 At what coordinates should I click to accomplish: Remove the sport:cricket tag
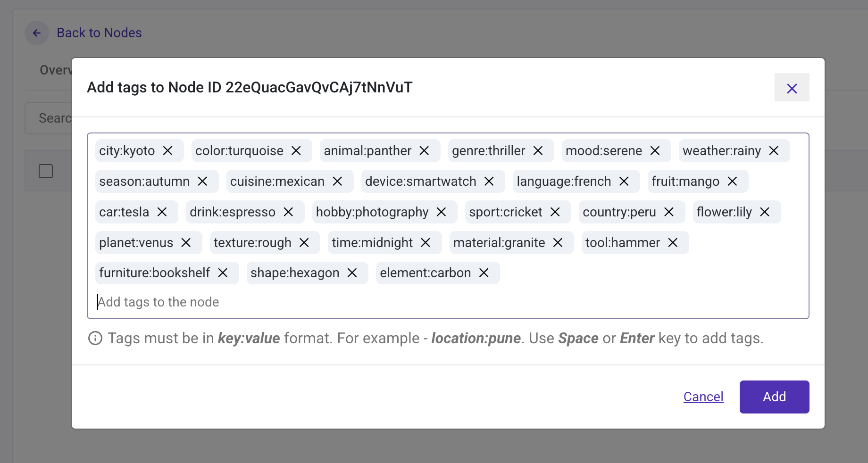click(x=555, y=212)
